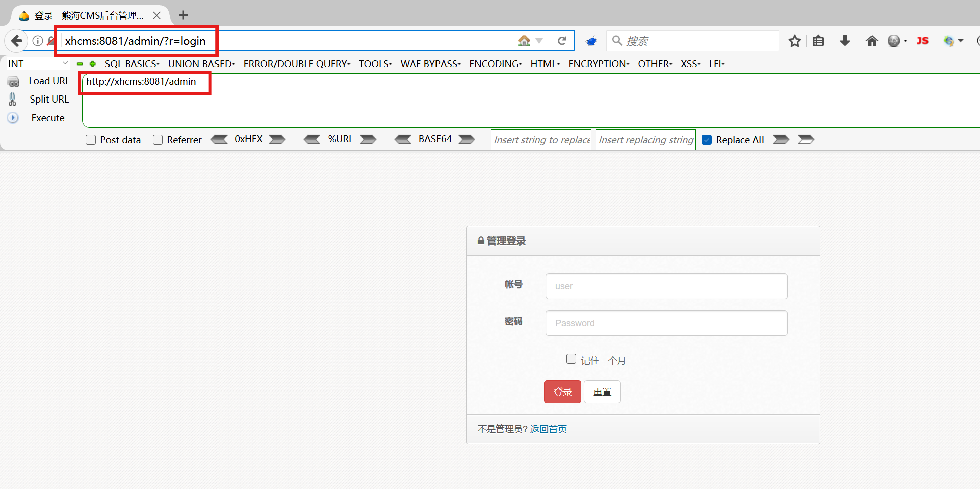Click the %URL decode left arrow
980x489 pixels.
coord(312,139)
